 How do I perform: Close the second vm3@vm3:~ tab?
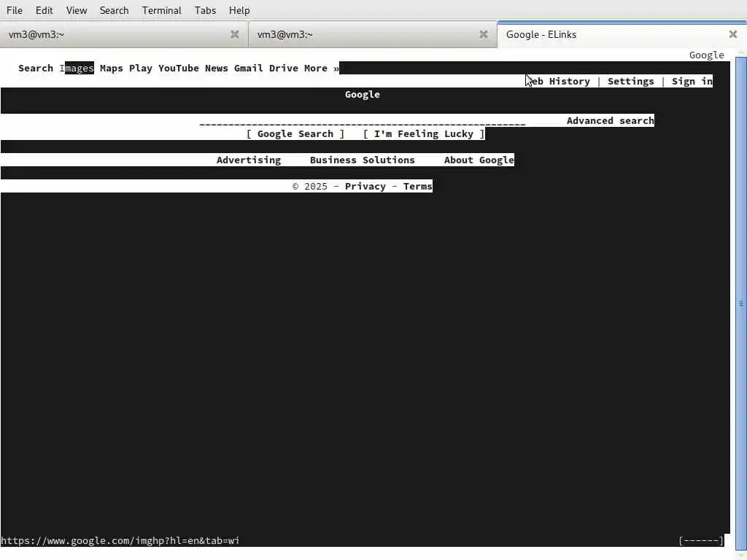tap(483, 34)
